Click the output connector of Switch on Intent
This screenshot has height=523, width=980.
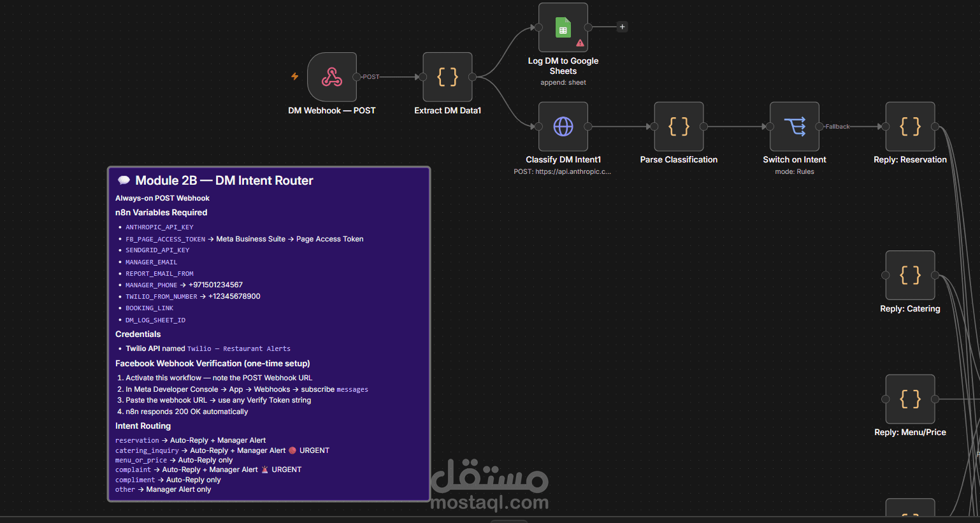[x=819, y=127]
